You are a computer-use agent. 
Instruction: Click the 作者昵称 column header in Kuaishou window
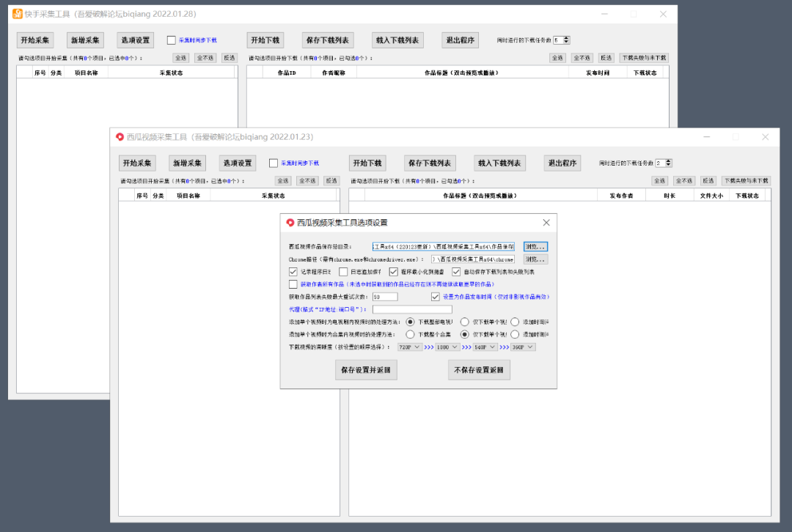pos(334,73)
